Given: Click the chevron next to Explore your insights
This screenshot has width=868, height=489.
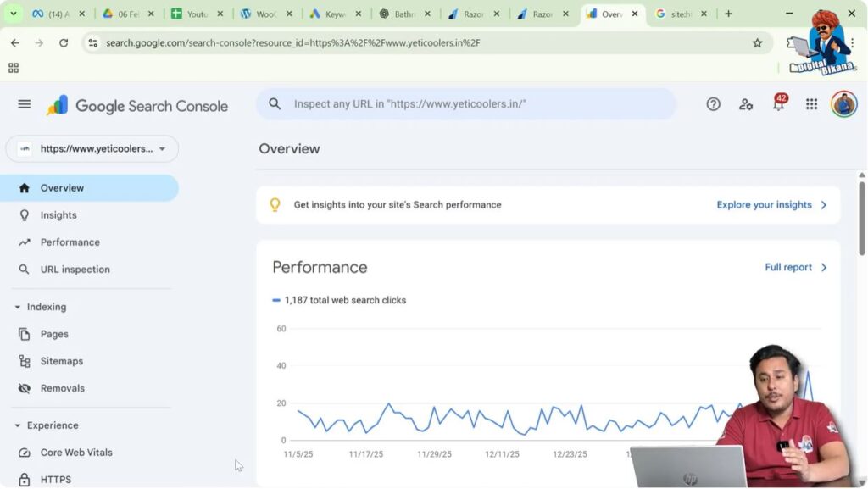Looking at the screenshot, I should coord(824,205).
